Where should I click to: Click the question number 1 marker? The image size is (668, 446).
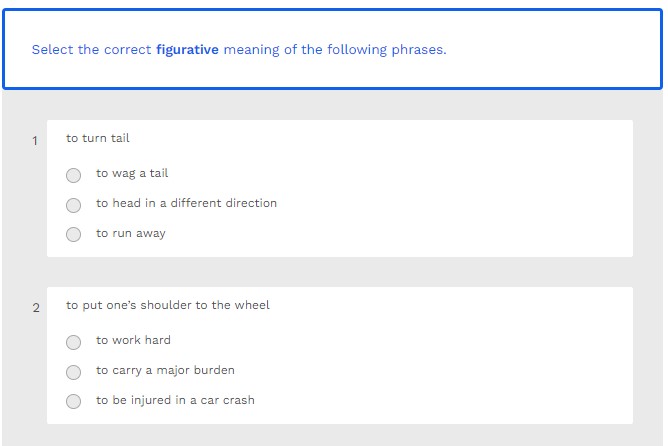tap(35, 141)
